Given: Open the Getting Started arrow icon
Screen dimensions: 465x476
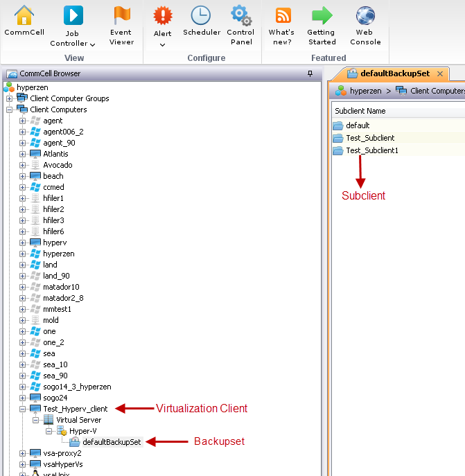Looking at the screenshot, I should [x=322, y=15].
